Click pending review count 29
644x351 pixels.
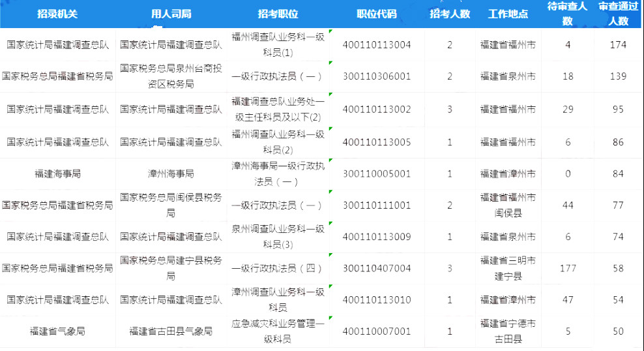click(568, 110)
